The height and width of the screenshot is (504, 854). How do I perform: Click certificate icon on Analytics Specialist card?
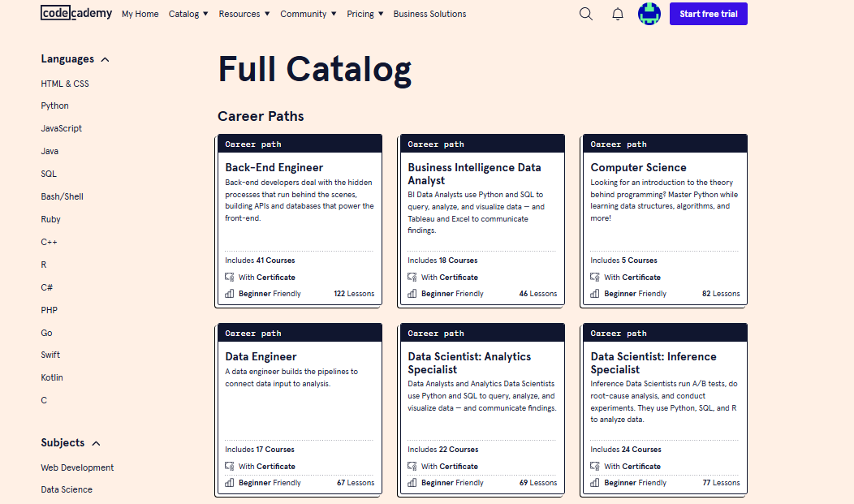coord(412,466)
